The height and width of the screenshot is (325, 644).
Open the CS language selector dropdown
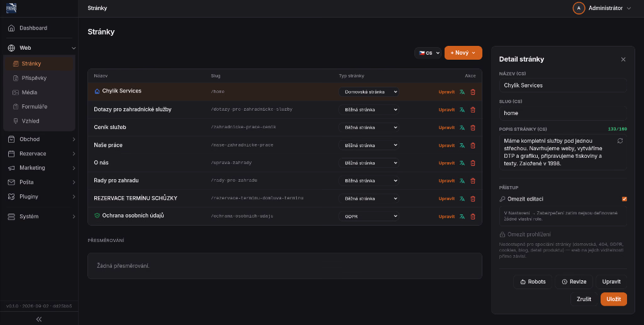(x=428, y=53)
